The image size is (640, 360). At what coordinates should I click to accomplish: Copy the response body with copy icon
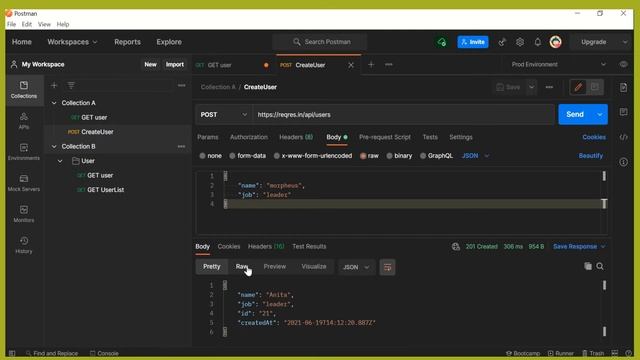coord(588,267)
